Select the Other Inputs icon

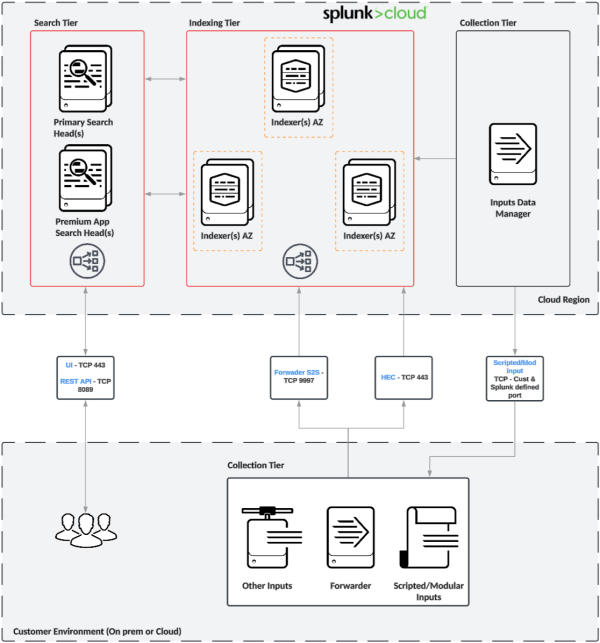pyautogui.click(x=272, y=538)
